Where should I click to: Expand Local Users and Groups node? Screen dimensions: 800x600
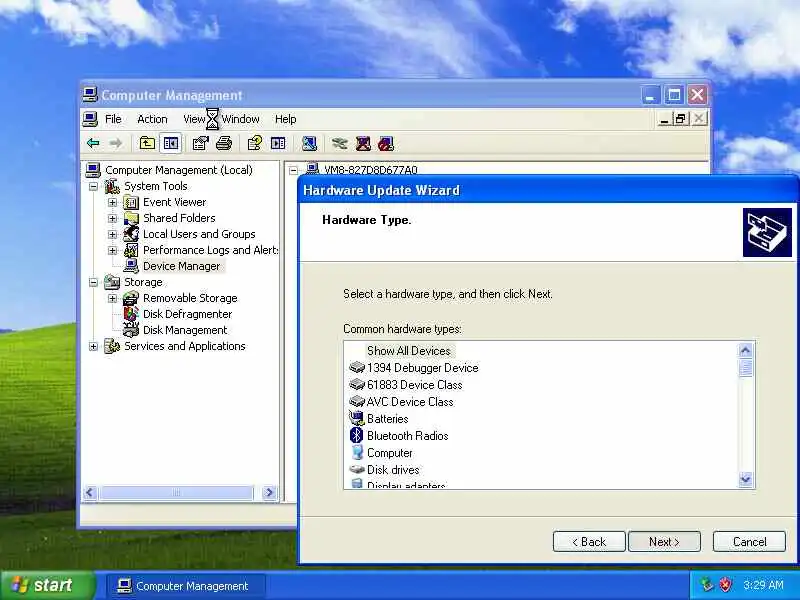(112, 234)
